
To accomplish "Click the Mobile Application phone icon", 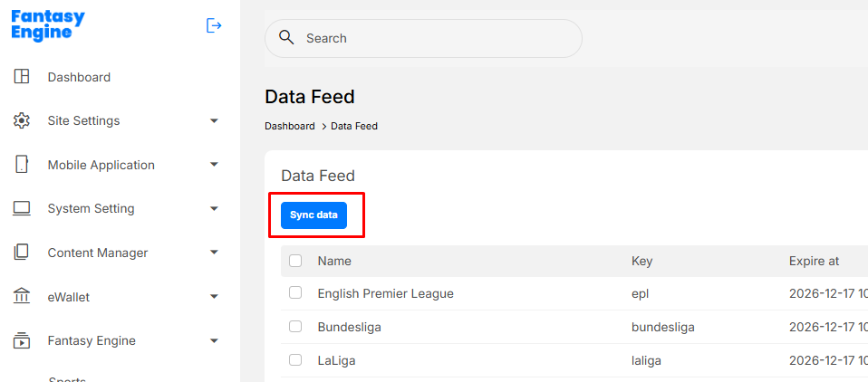I will [22, 165].
